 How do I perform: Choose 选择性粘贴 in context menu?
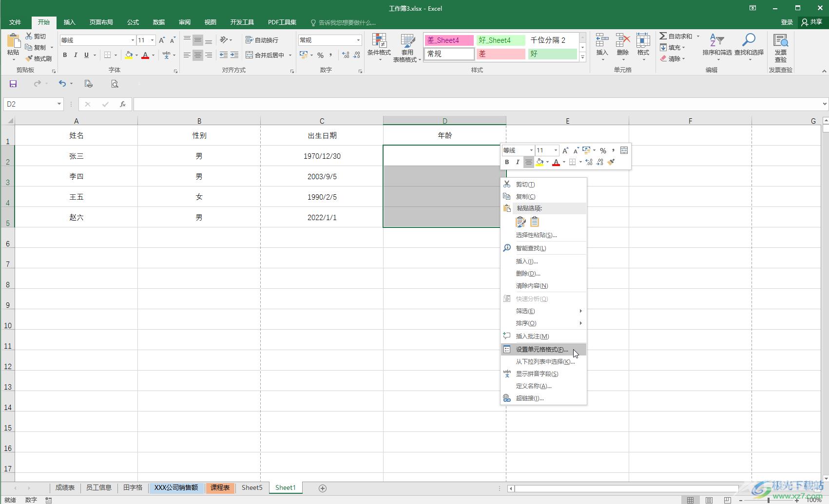click(543, 235)
